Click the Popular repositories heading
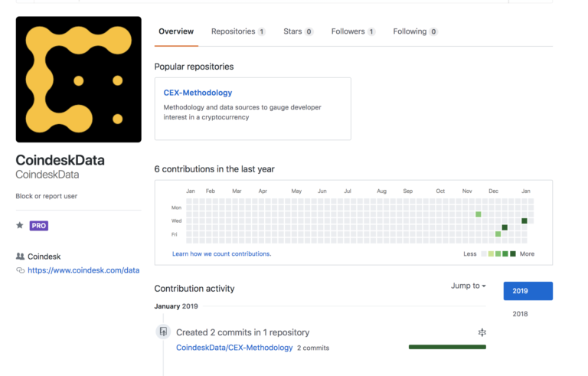 pos(194,67)
